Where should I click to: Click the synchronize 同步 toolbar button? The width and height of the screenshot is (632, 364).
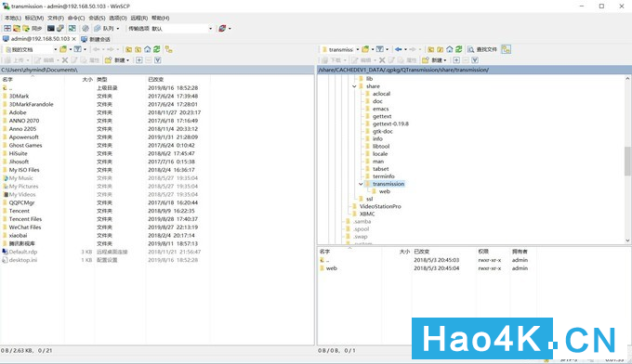tap(33, 28)
